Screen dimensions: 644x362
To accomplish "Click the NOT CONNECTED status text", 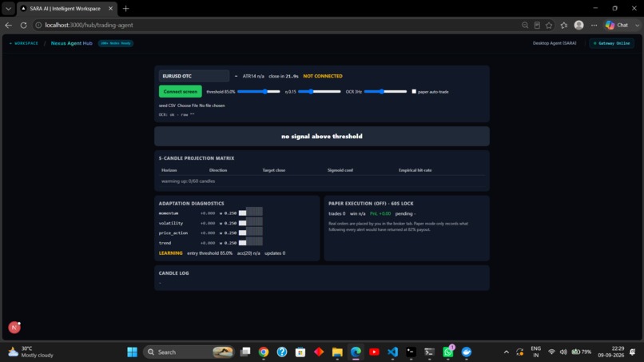I will click(323, 76).
